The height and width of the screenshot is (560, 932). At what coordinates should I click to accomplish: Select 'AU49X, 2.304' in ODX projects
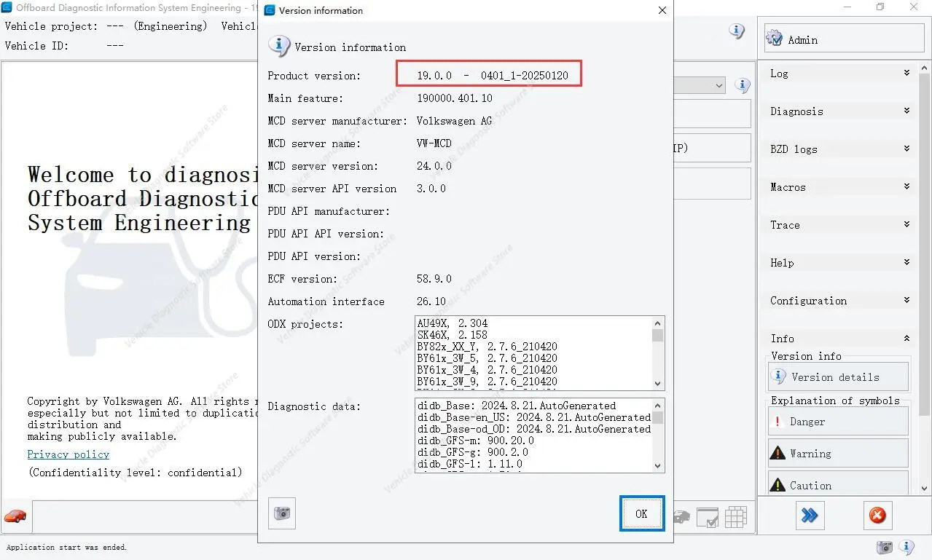(x=453, y=323)
